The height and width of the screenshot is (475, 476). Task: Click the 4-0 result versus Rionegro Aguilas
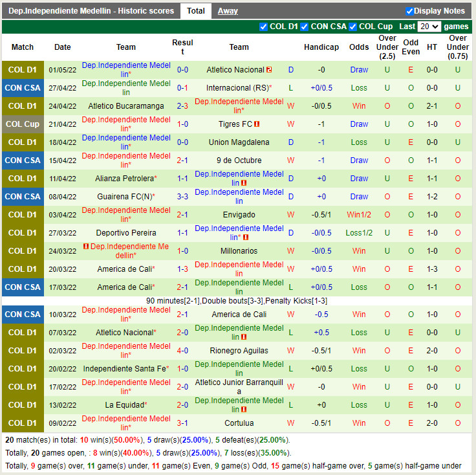click(182, 351)
